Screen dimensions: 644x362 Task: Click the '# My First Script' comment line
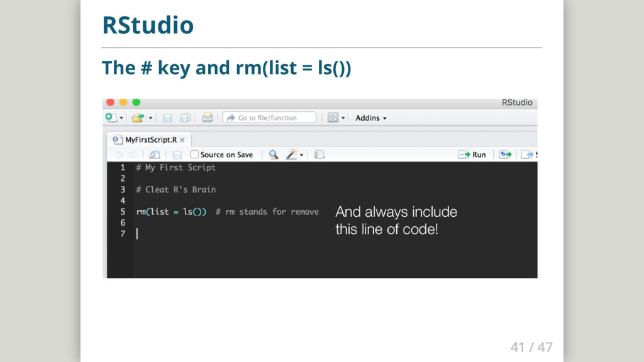click(176, 167)
